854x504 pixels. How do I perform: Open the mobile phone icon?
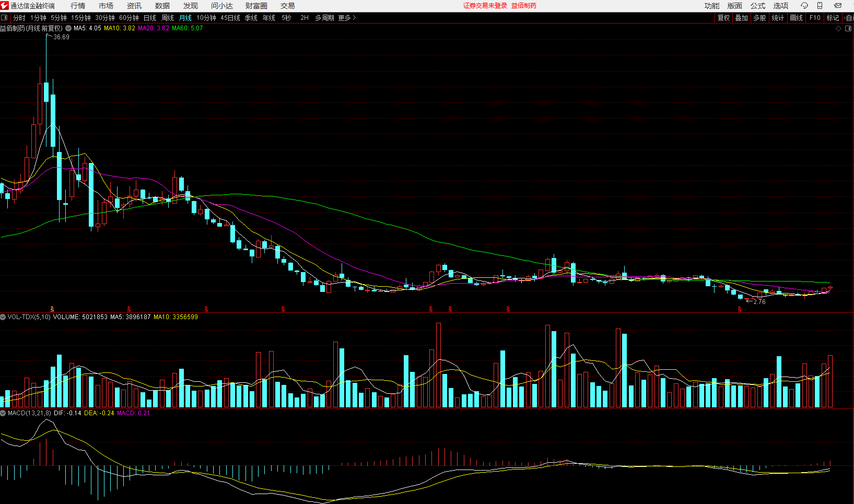(x=820, y=6)
